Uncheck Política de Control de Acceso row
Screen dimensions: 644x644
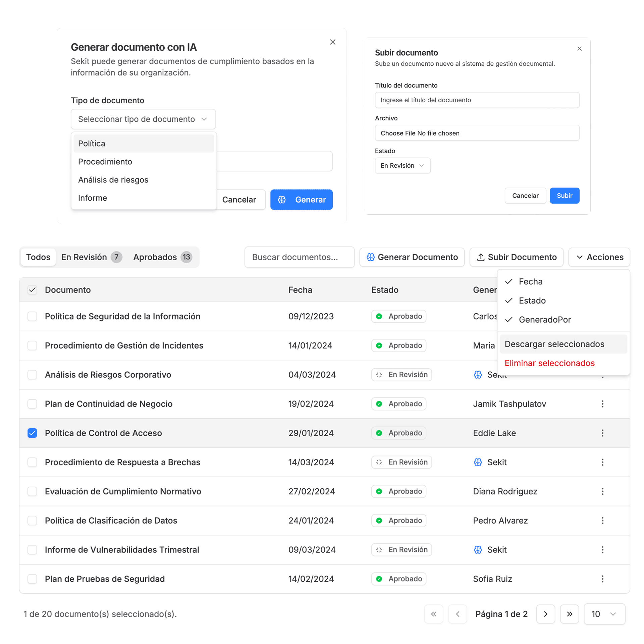32,433
